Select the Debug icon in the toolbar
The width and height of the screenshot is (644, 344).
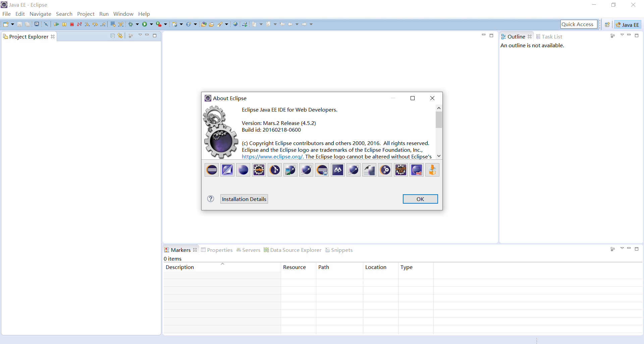click(x=131, y=24)
